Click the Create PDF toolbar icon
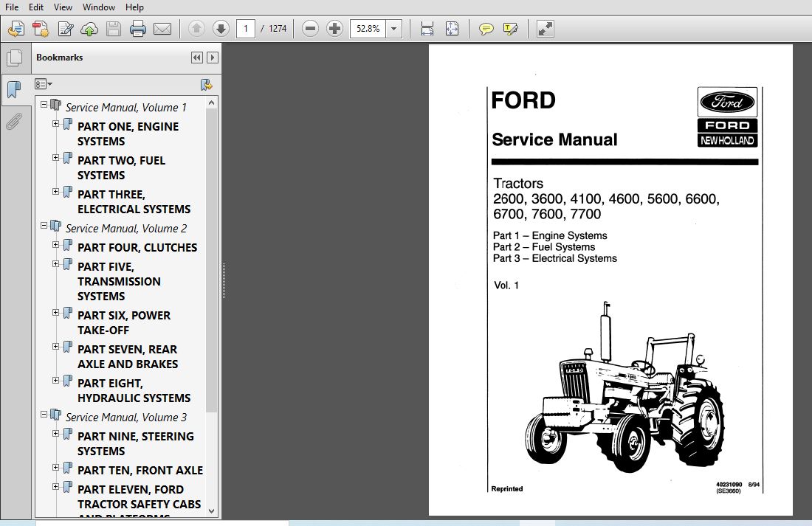Screen dimensions: 812x526 [41, 29]
